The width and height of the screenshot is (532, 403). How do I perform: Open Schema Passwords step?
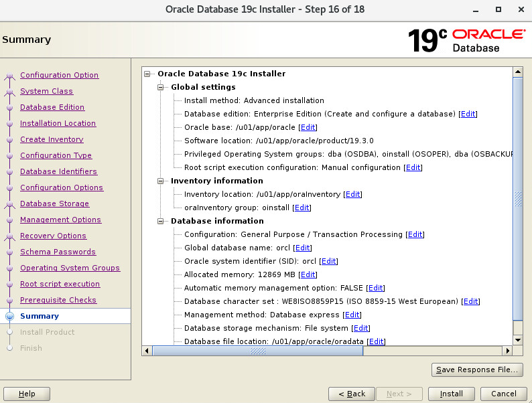point(58,252)
